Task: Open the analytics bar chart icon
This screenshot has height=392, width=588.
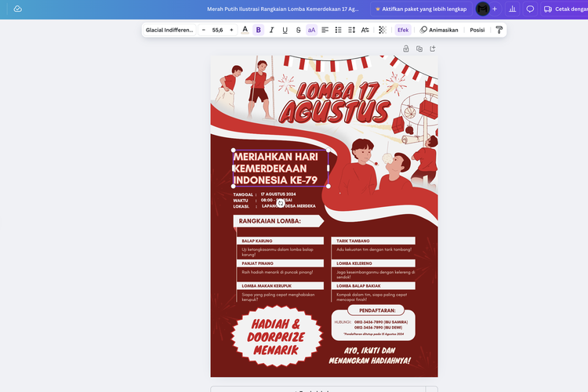Action: pos(512,9)
